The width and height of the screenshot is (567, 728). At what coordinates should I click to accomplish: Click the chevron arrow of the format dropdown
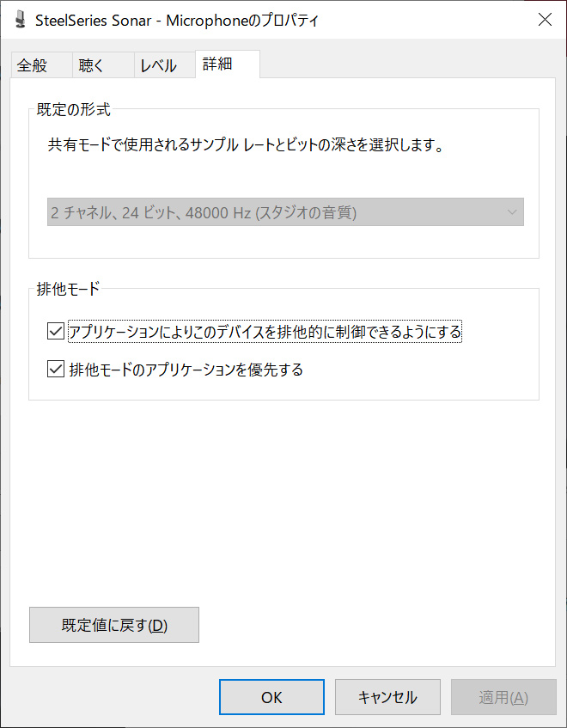[512, 212]
